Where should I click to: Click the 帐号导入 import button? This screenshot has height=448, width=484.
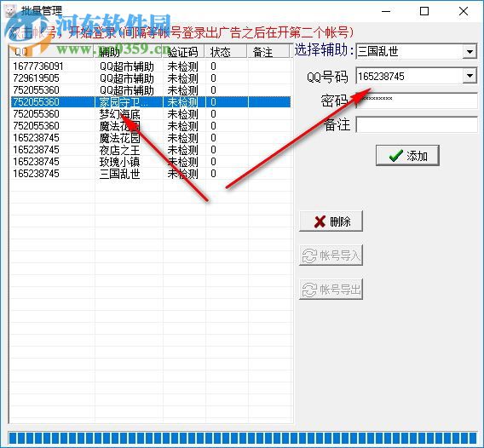331,256
